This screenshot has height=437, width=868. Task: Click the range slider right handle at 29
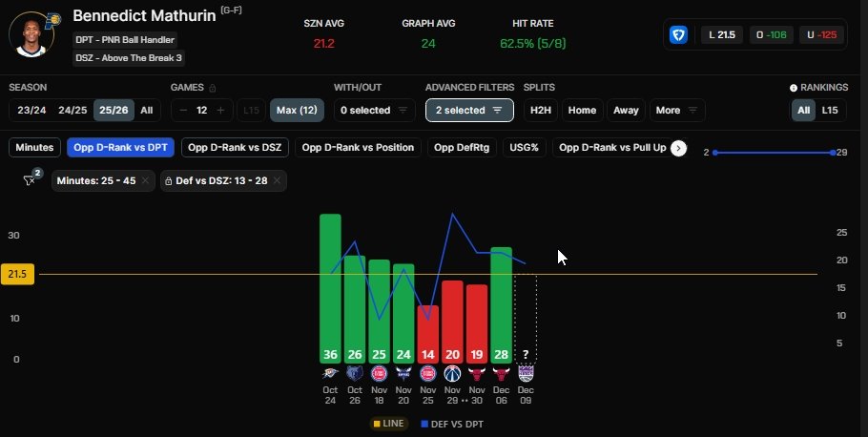(833, 153)
